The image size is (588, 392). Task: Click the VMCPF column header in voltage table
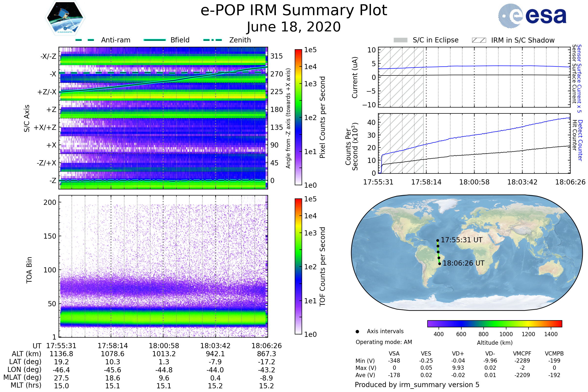pos(522,354)
